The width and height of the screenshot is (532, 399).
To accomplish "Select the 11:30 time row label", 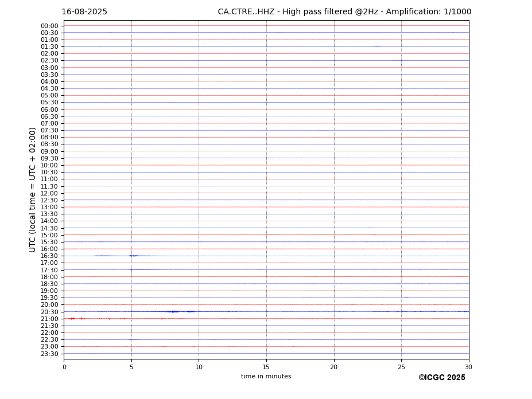I will pos(49,186).
